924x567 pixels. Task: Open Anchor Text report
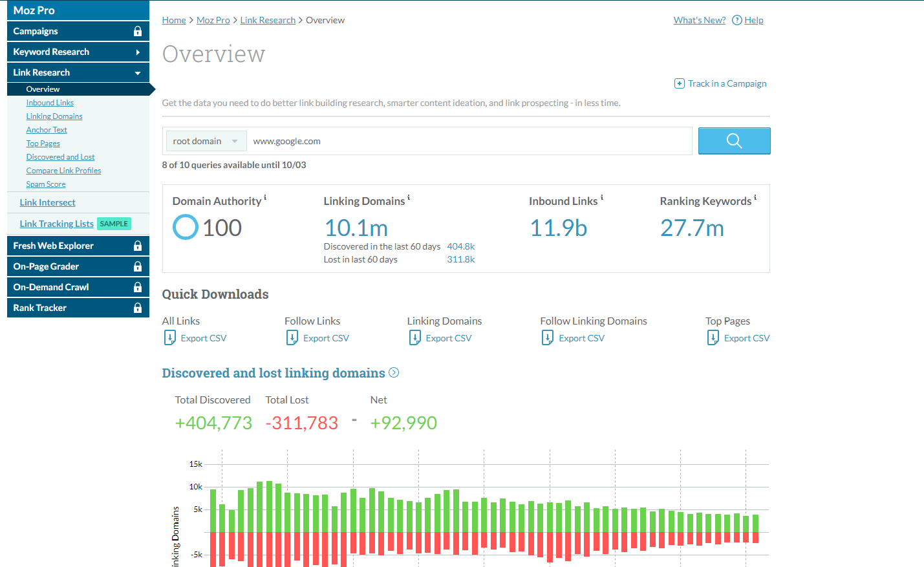click(47, 130)
